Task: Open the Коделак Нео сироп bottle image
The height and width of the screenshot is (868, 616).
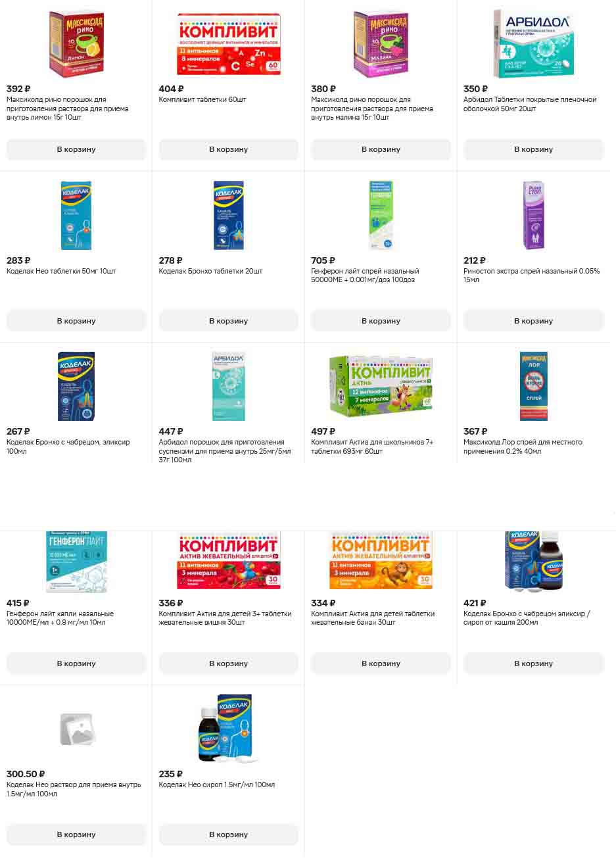Action: coord(229,729)
